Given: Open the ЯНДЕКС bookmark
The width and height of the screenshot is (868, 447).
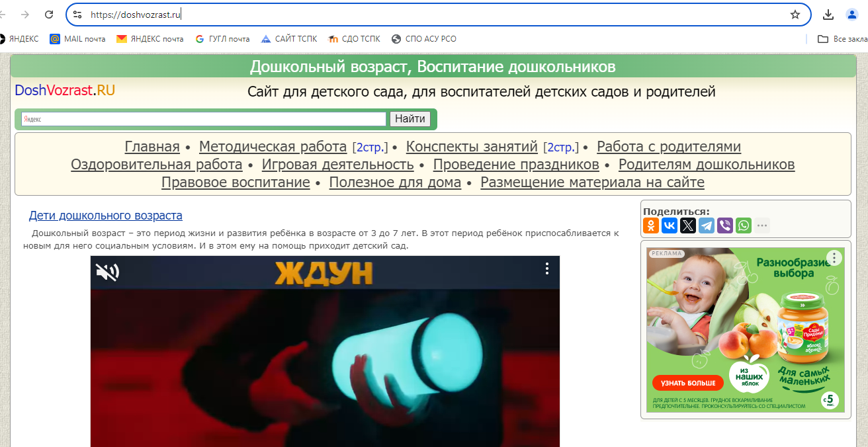Looking at the screenshot, I should coord(19,39).
